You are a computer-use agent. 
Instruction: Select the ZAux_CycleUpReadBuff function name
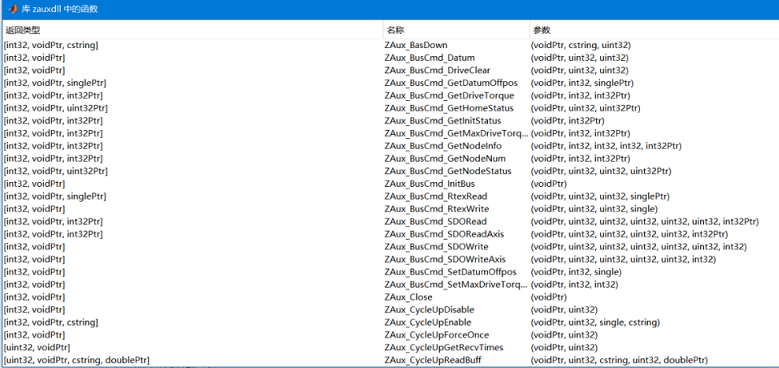pyautogui.click(x=433, y=360)
